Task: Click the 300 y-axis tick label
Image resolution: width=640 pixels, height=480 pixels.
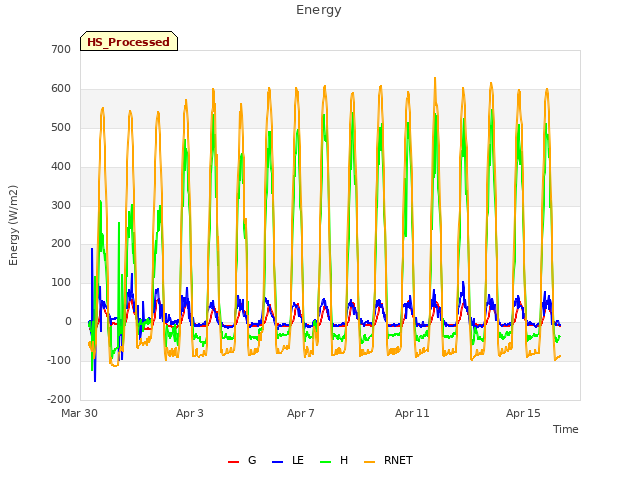Action: [61, 205]
